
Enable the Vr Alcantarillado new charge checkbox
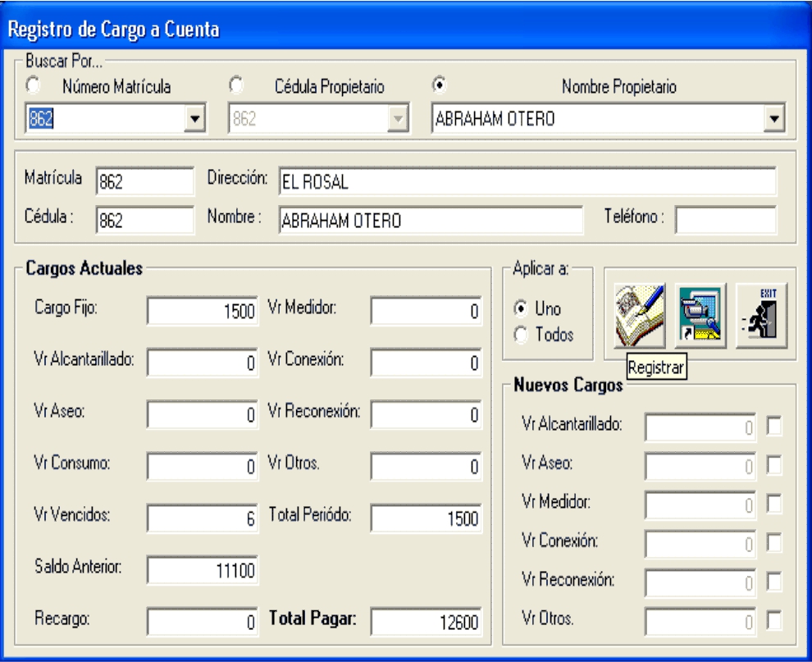point(773,427)
